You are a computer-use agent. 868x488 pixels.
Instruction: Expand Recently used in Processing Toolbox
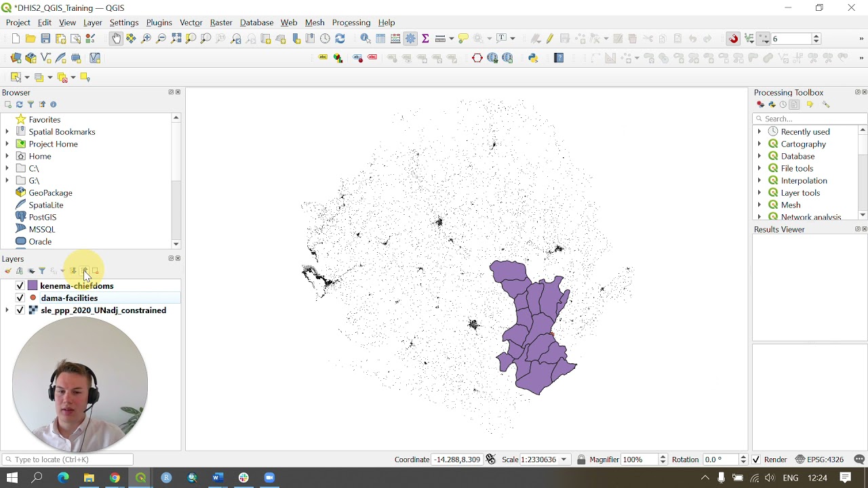coord(759,131)
